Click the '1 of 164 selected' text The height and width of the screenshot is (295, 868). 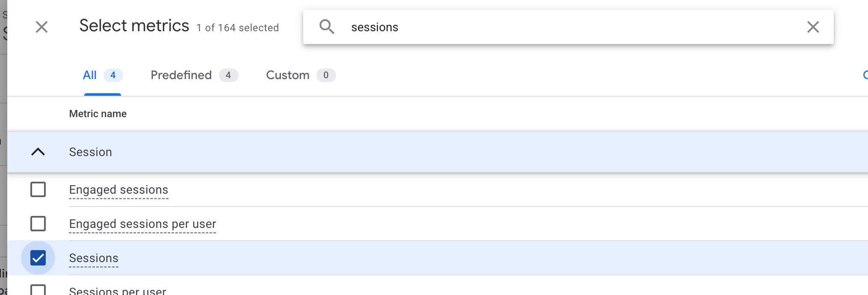click(x=238, y=28)
